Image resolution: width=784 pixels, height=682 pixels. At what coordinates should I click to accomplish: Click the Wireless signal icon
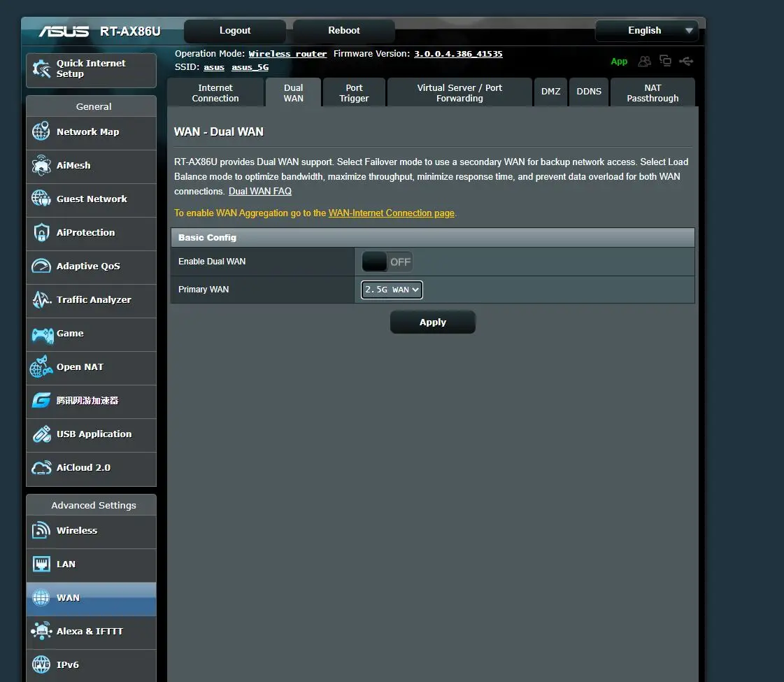coord(41,530)
